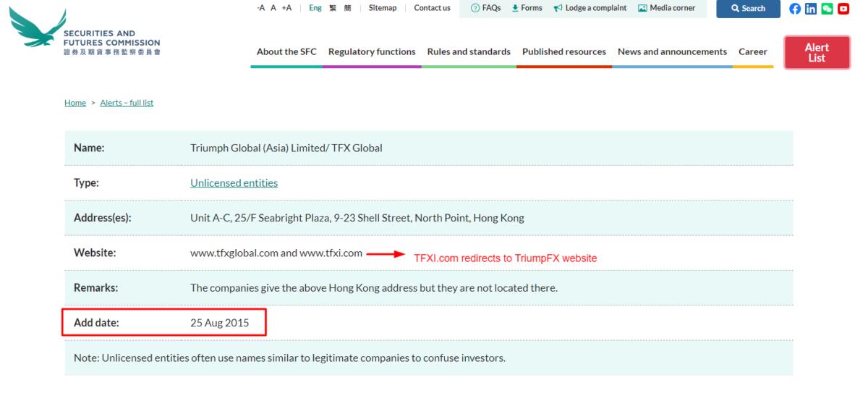This screenshot has width=868, height=393.
Task: Decrease font size with -A
Action: coord(261,8)
